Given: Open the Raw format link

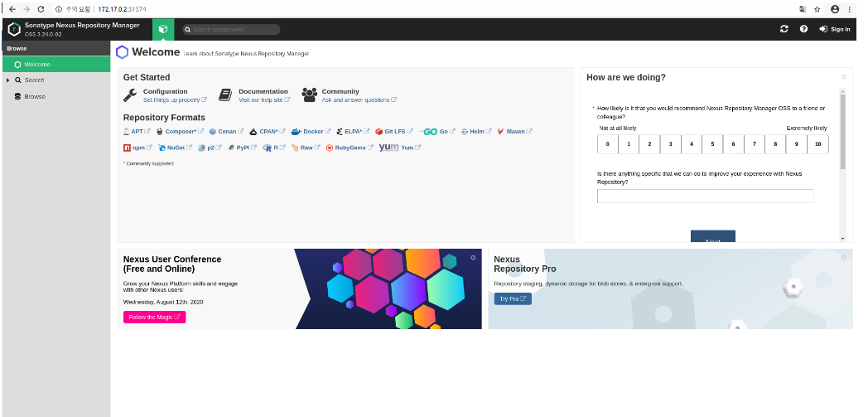Looking at the screenshot, I should point(306,148).
